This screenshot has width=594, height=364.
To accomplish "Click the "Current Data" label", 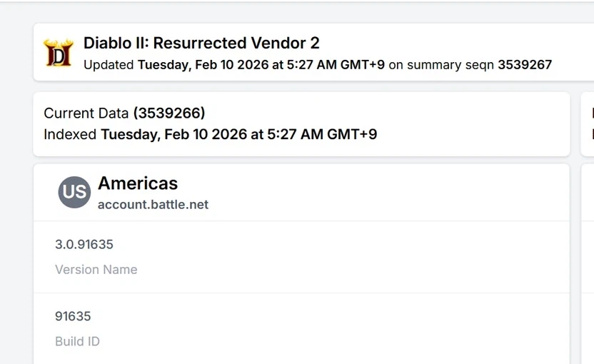I will pos(86,113).
